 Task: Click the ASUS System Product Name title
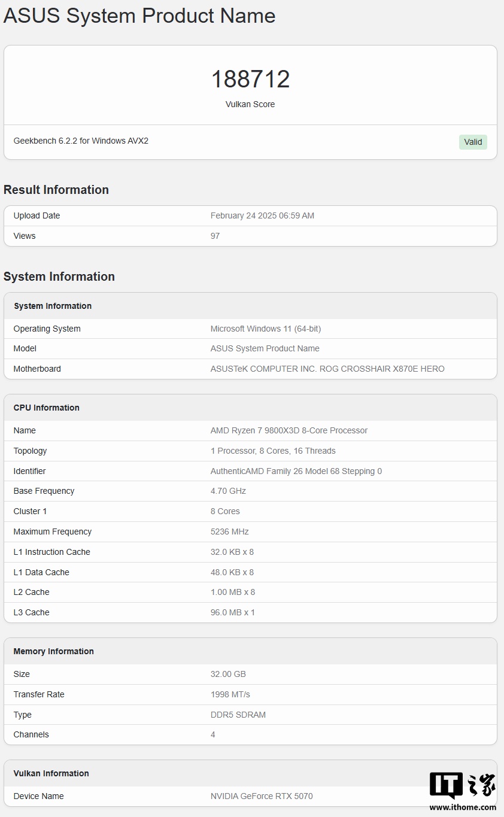[139, 16]
